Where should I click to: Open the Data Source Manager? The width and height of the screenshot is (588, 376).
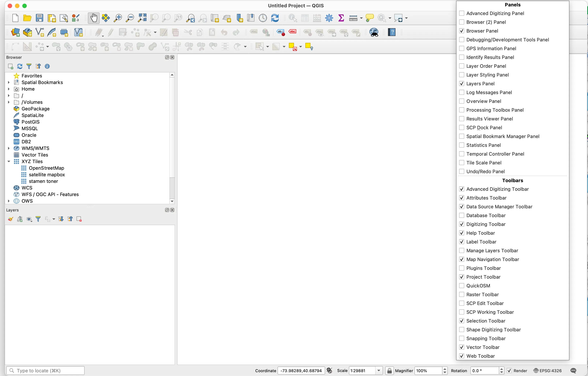[15, 32]
